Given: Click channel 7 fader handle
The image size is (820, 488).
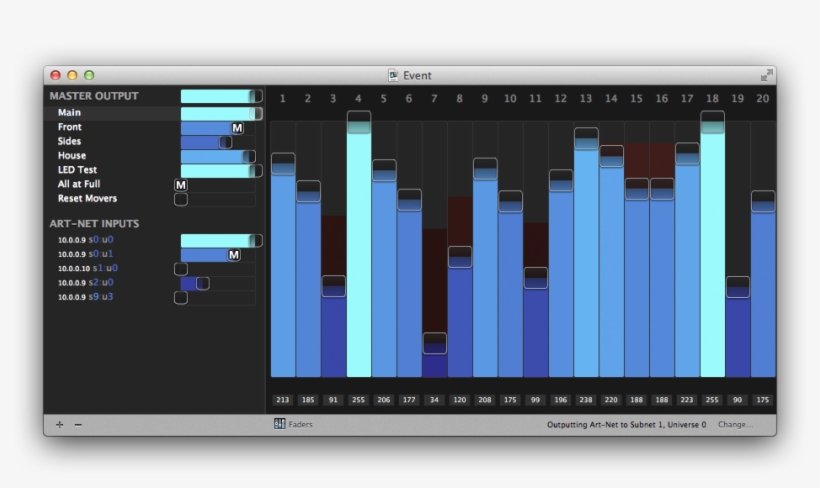Looking at the screenshot, I should (434, 343).
